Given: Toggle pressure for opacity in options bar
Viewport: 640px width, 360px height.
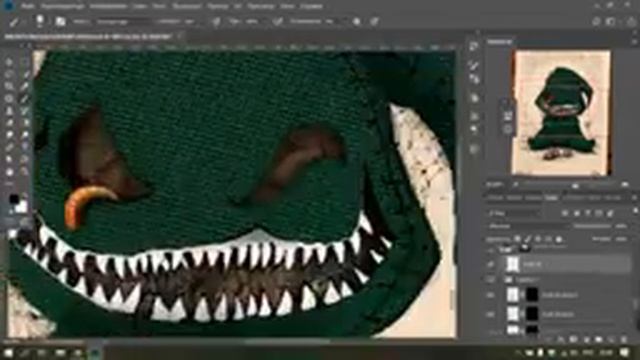Looking at the screenshot, I should [x=216, y=21].
